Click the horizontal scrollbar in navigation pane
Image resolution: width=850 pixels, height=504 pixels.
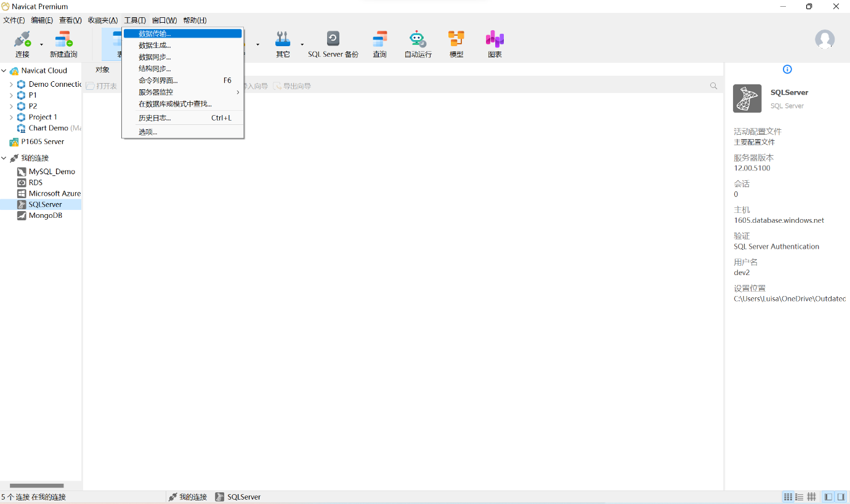point(36,486)
